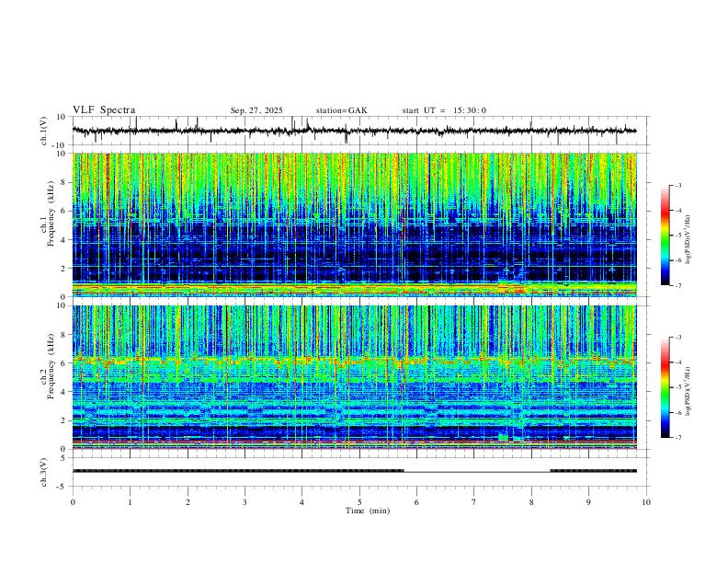728x563 pixels.
Task: Click the ch.2 "Frequency (kHz)" axis label
Action: click(x=51, y=365)
